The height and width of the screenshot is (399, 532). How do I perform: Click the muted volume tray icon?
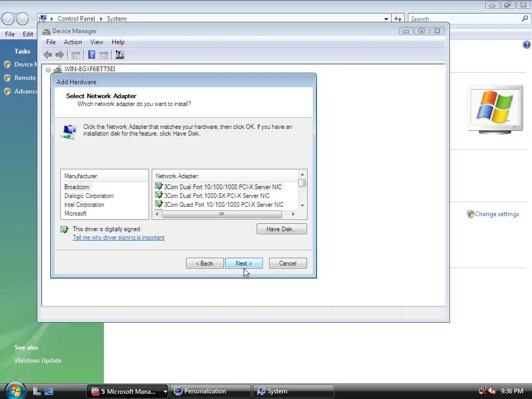tap(493, 391)
